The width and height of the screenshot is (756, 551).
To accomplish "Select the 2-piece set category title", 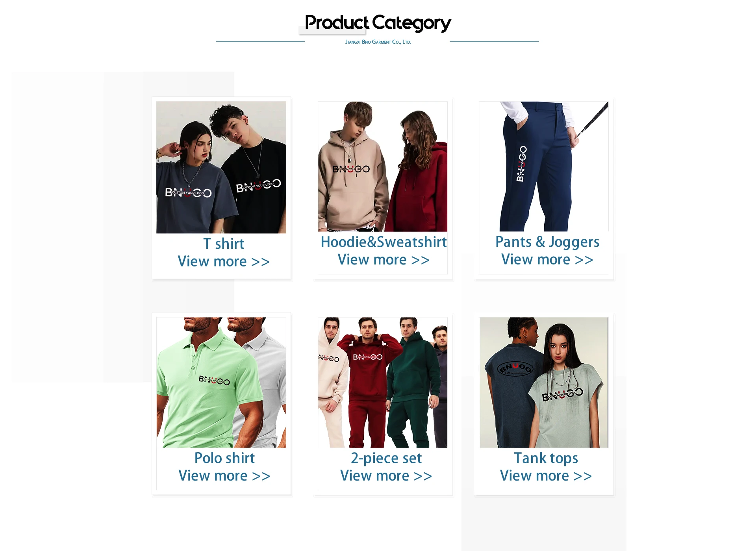I will coord(386,458).
